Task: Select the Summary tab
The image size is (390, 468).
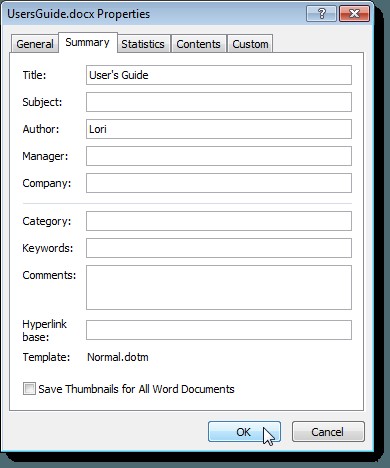Action: [x=88, y=42]
